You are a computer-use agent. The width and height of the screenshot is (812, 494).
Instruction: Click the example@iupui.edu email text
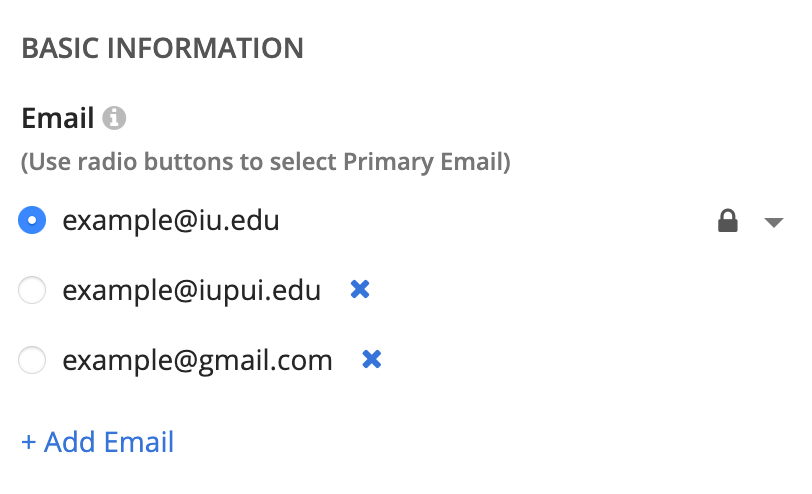[192, 291]
